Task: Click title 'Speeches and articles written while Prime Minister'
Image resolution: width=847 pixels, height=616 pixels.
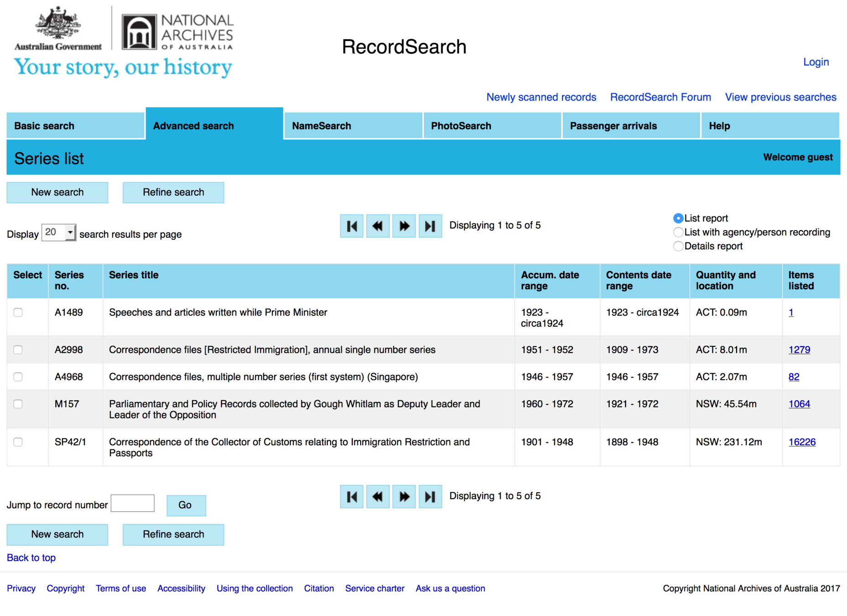Action: pos(218,313)
